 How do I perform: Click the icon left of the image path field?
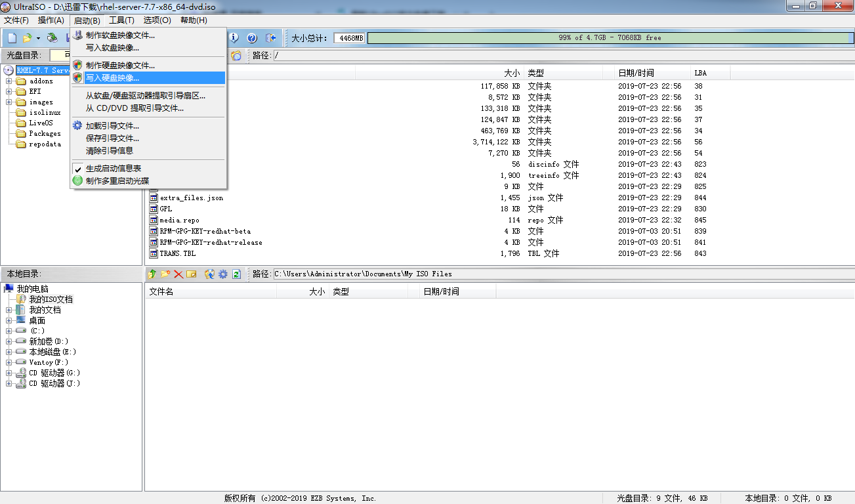click(x=236, y=56)
